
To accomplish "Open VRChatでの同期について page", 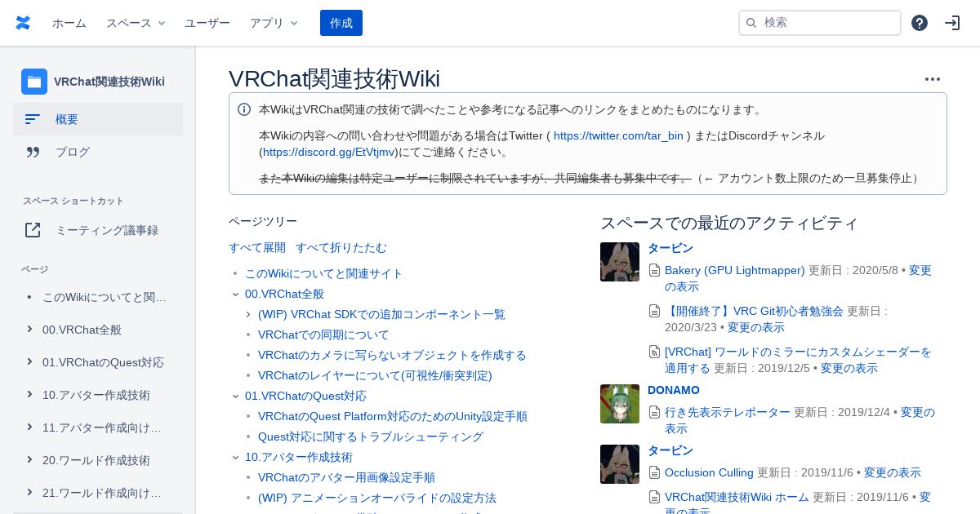I will click(x=323, y=335).
